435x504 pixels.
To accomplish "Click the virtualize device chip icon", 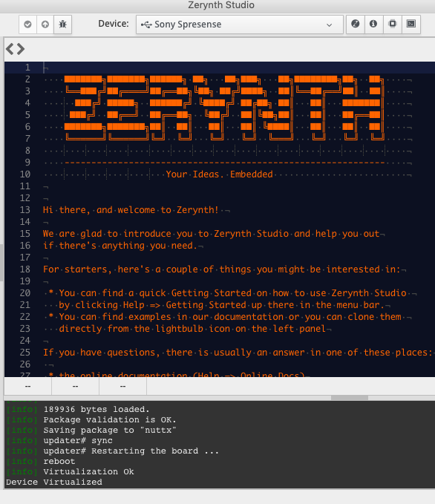I will (392, 24).
